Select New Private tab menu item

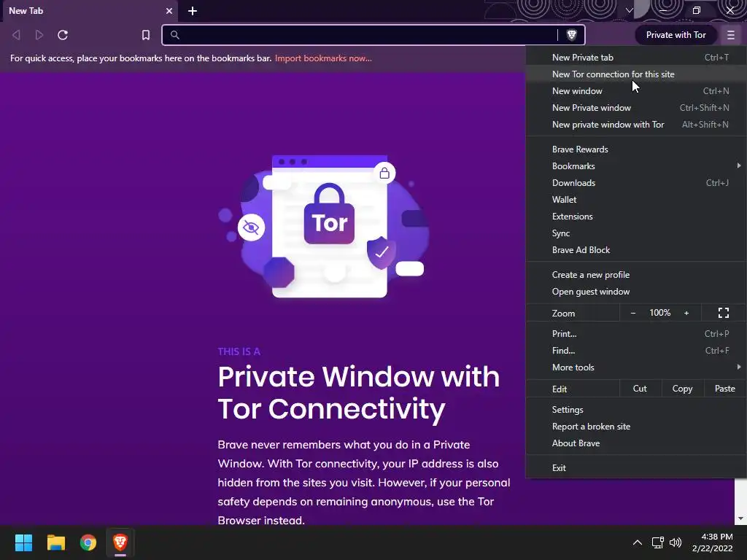[636, 57]
